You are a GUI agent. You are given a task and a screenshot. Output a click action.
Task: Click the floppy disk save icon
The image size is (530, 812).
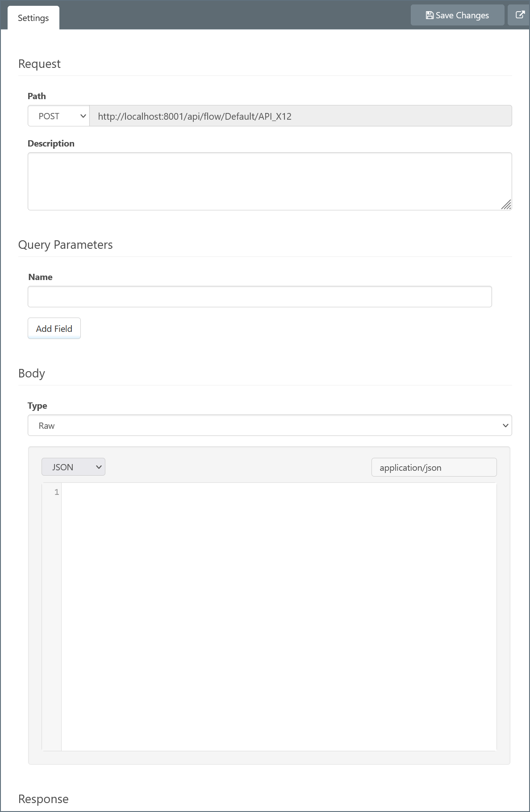pos(429,15)
